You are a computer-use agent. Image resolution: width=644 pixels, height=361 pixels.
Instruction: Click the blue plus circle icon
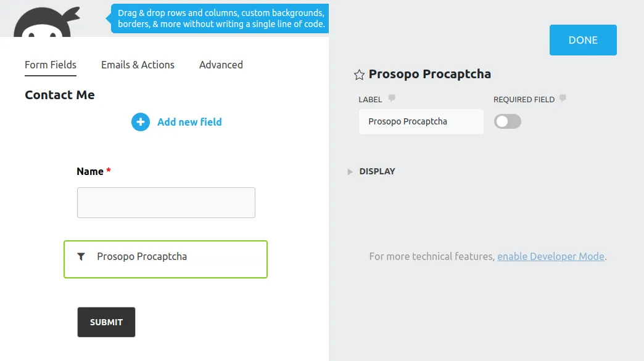(141, 122)
